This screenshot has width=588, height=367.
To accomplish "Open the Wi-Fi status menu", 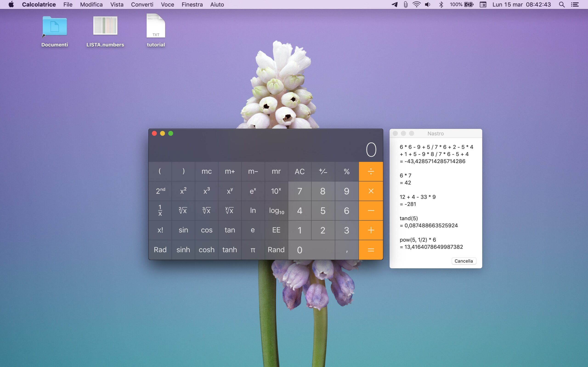I will click(416, 5).
